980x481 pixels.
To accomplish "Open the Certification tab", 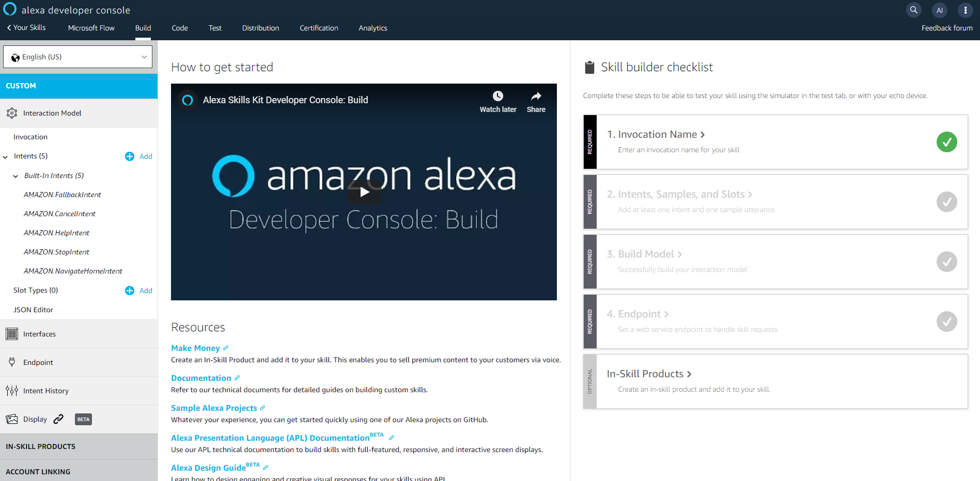I will point(319,28).
